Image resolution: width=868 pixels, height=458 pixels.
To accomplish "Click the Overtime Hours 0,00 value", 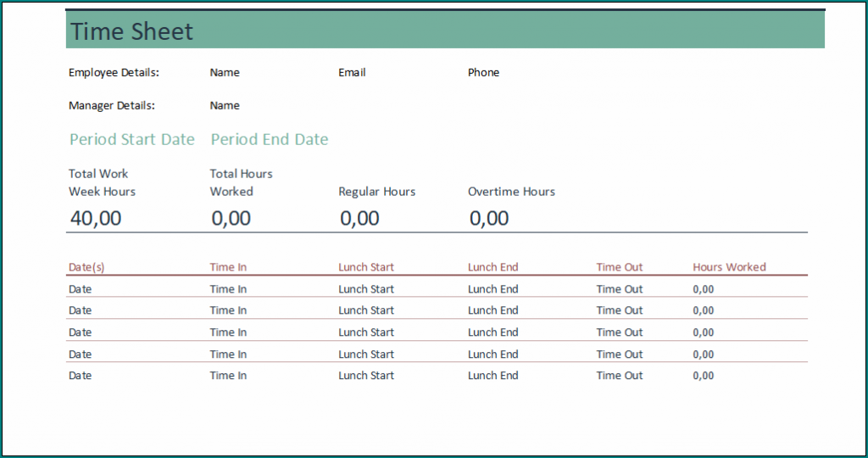I will tap(489, 219).
